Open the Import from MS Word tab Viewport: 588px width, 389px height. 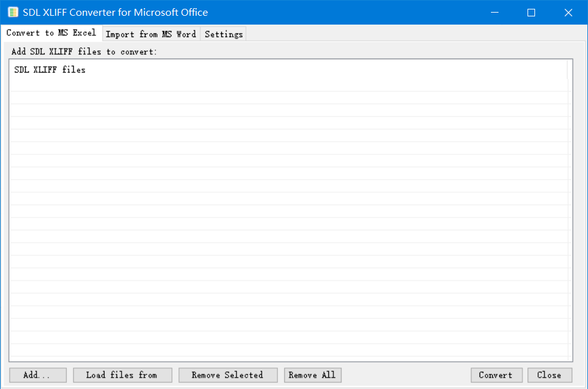pyautogui.click(x=151, y=34)
